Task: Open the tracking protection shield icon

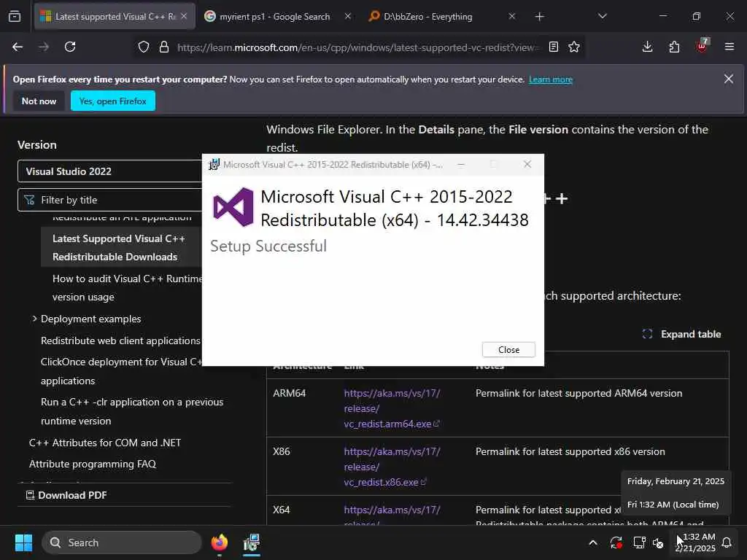Action: 144,47
